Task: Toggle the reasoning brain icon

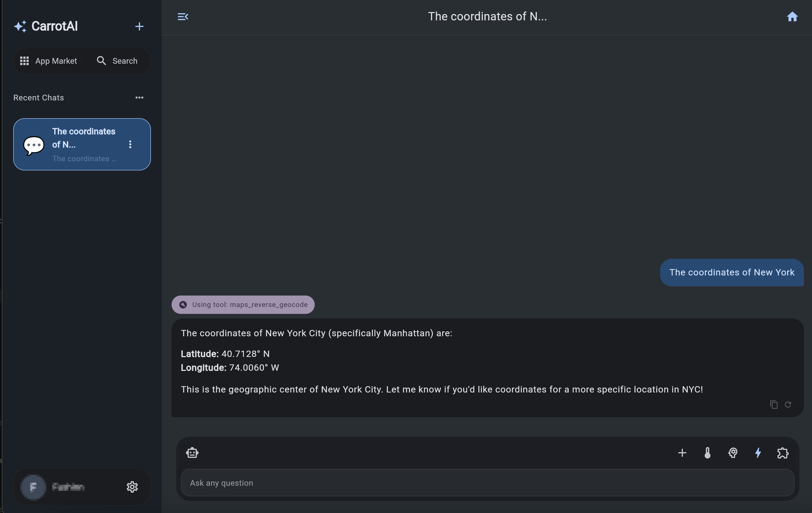Action: 733,453
